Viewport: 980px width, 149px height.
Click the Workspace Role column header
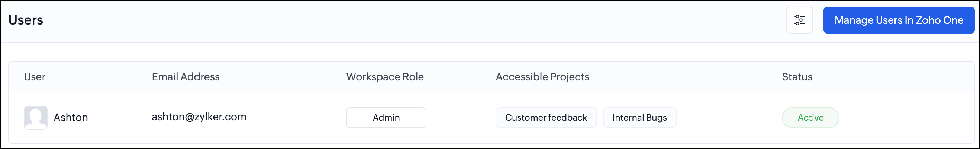tap(385, 77)
